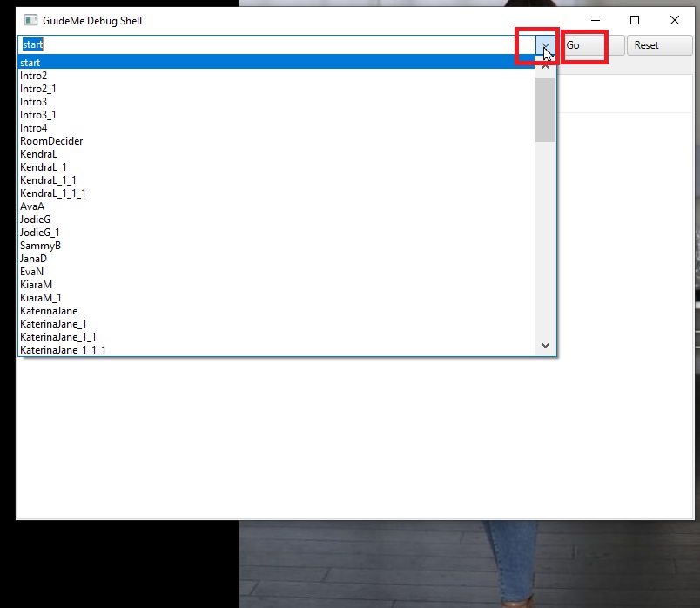Select the 'KaterinaJane' entry
700x608 pixels.
click(x=277, y=311)
